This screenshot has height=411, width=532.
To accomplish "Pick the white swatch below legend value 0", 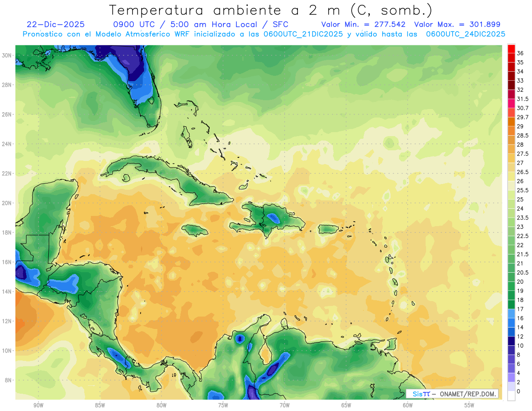I will pyautogui.click(x=511, y=396).
